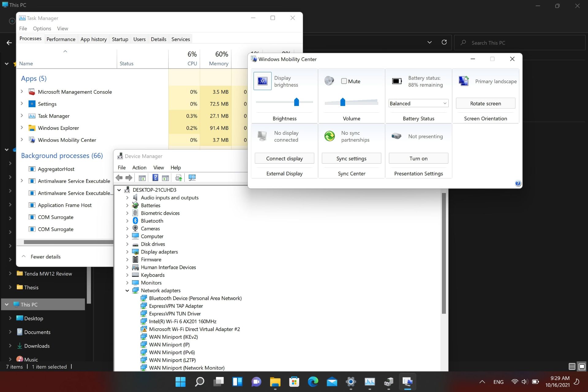588x392 pixels.
Task: Select the Performance tab in Task Manager
Action: [x=61, y=39]
